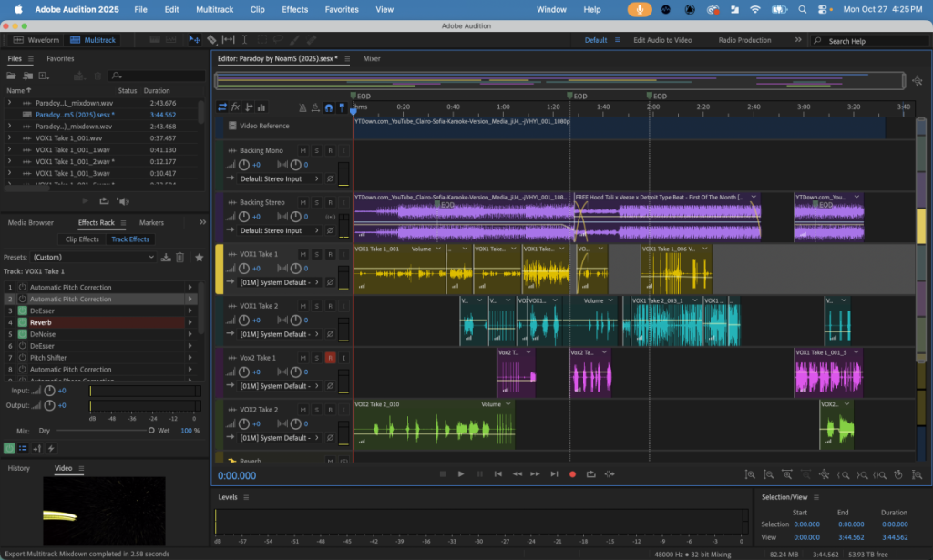
Task: Show the fx Effects view in editor
Action: click(x=236, y=107)
